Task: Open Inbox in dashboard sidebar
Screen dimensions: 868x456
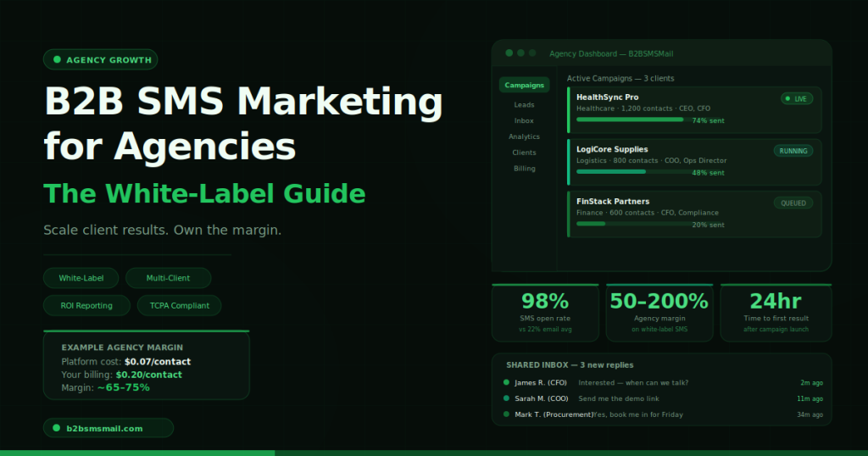Action: click(x=524, y=120)
